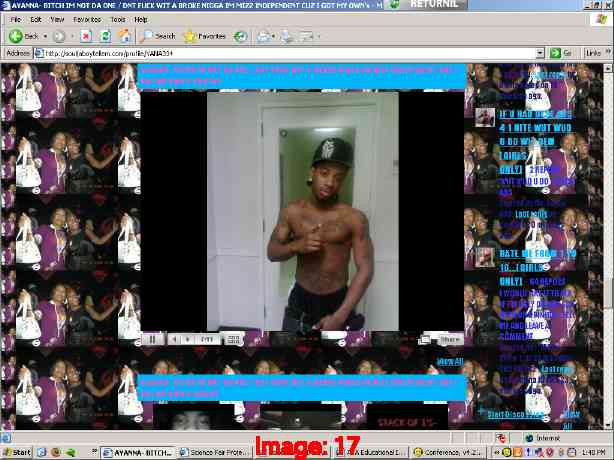614x460 pixels.
Task: Stop page loading with red X icon
Action: click(86, 36)
